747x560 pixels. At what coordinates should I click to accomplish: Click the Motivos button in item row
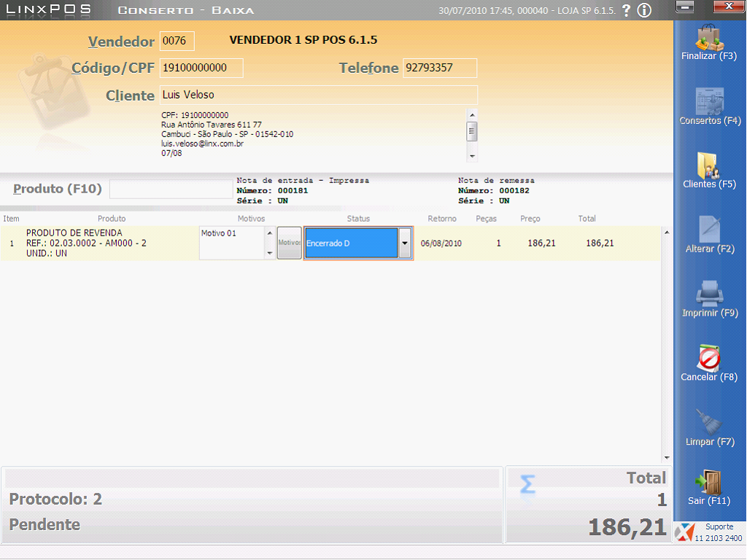coord(289,242)
